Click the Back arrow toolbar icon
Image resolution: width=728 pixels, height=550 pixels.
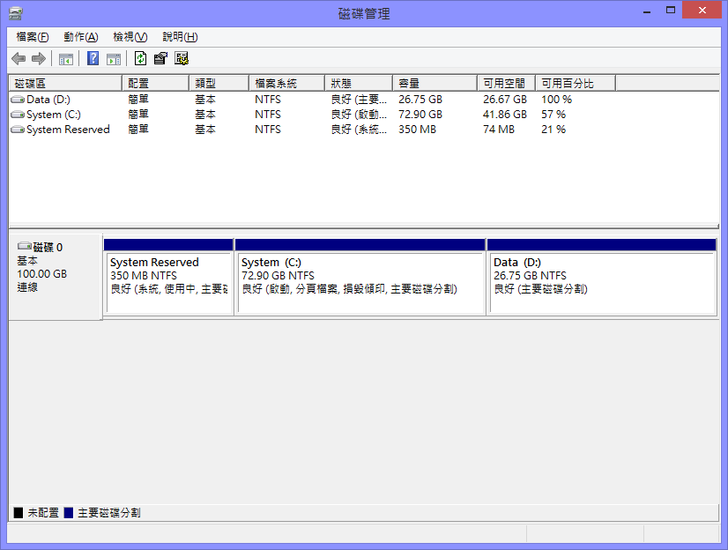pyautogui.click(x=18, y=59)
